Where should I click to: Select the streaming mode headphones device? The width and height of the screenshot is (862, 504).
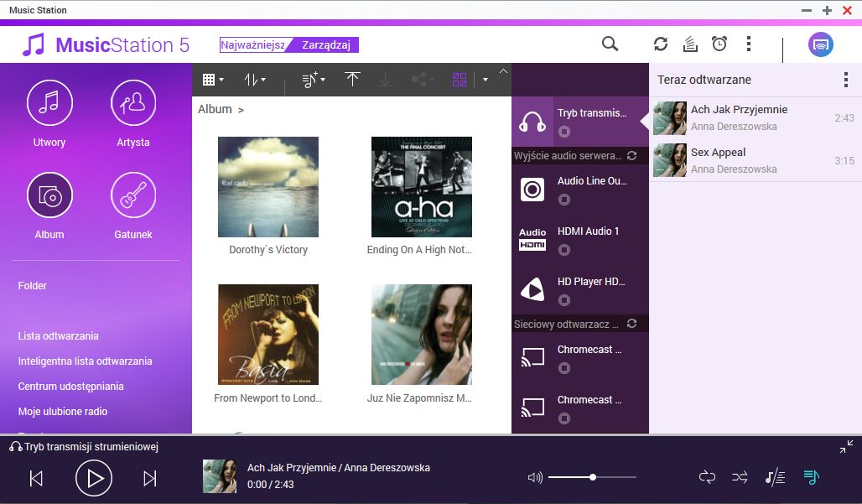pyautogui.click(x=580, y=122)
